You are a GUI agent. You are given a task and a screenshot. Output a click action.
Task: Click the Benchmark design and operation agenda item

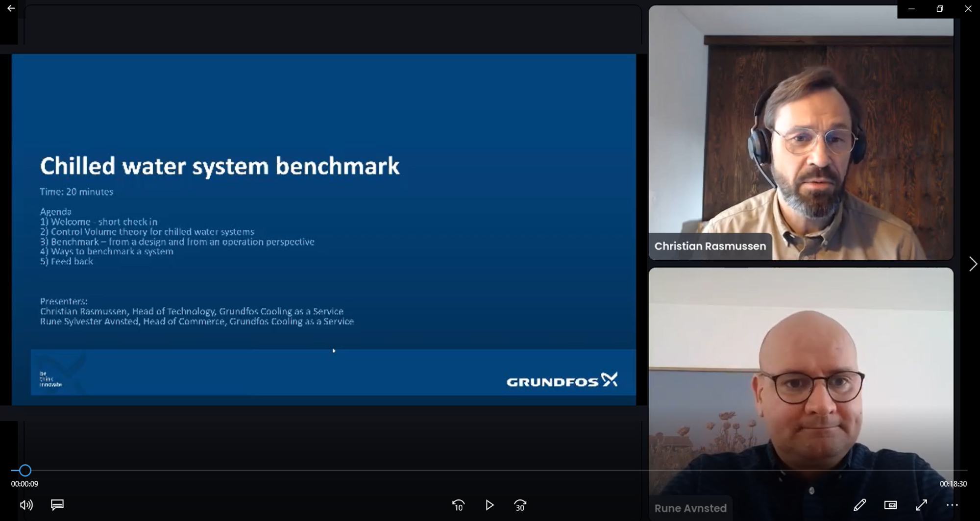coord(177,242)
